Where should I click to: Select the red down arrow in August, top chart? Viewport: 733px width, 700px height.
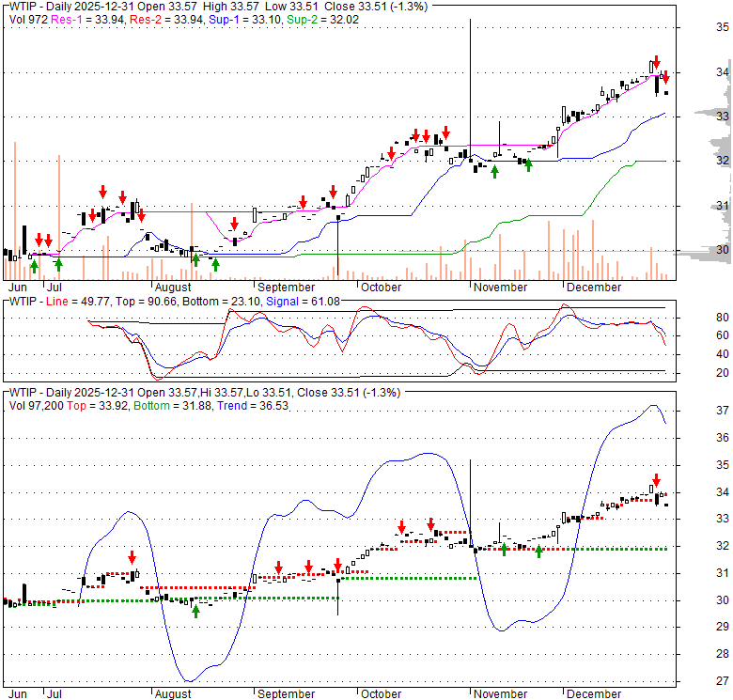point(234,224)
